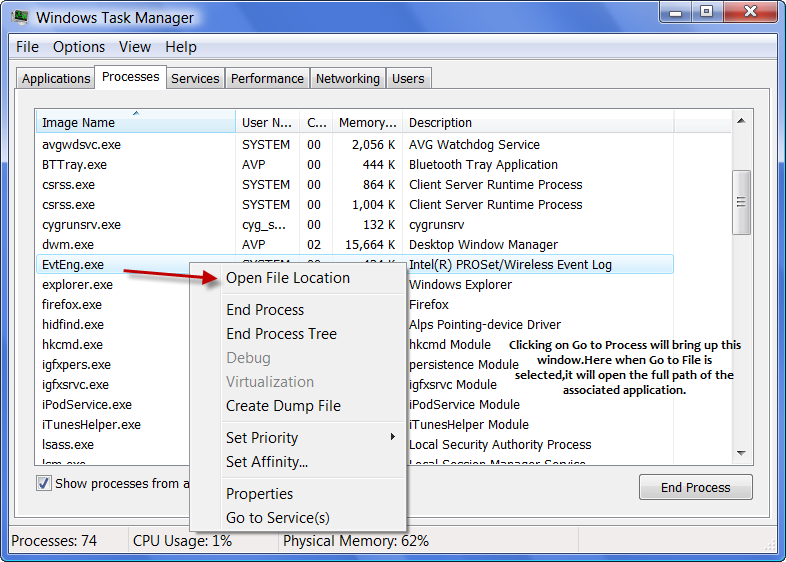Sort by the User Name column header
This screenshot has width=786, height=562.
point(267,122)
